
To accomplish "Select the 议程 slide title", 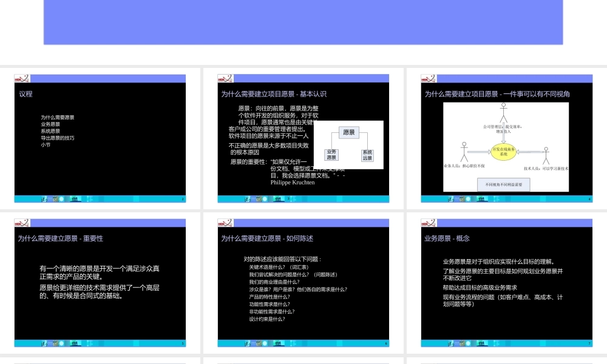I will coord(25,94).
